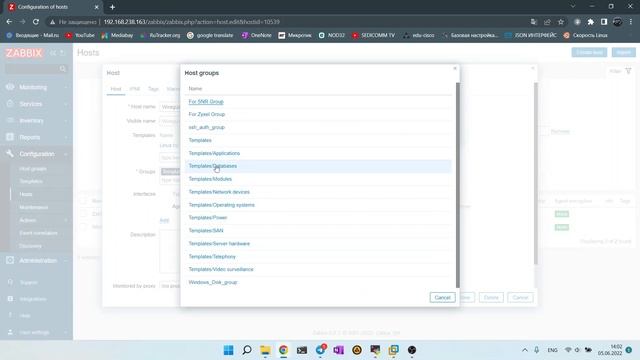
Task: Choose ssh_auth_group from the list
Action: coord(207,127)
